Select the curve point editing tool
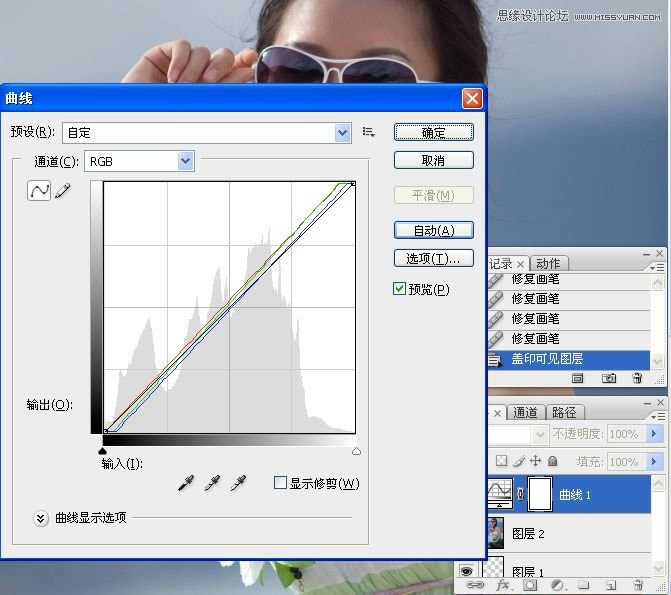Viewport: 671px width, 595px height. pyautogui.click(x=39, y=190)
